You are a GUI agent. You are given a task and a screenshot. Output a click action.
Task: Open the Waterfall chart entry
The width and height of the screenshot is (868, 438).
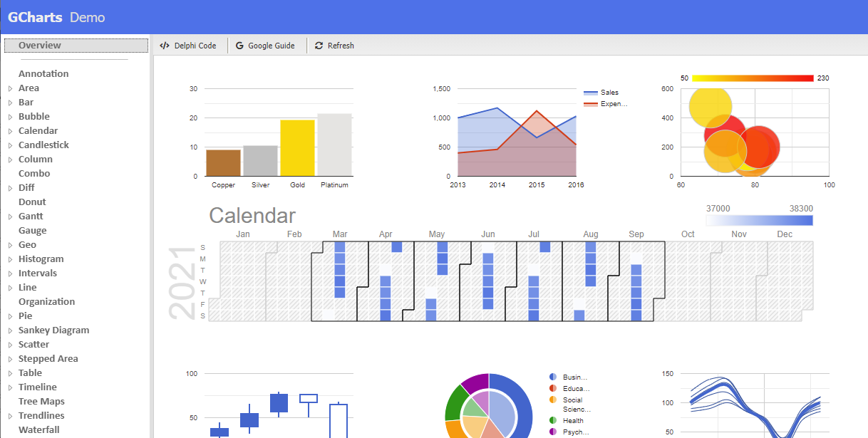click(39, 430)
